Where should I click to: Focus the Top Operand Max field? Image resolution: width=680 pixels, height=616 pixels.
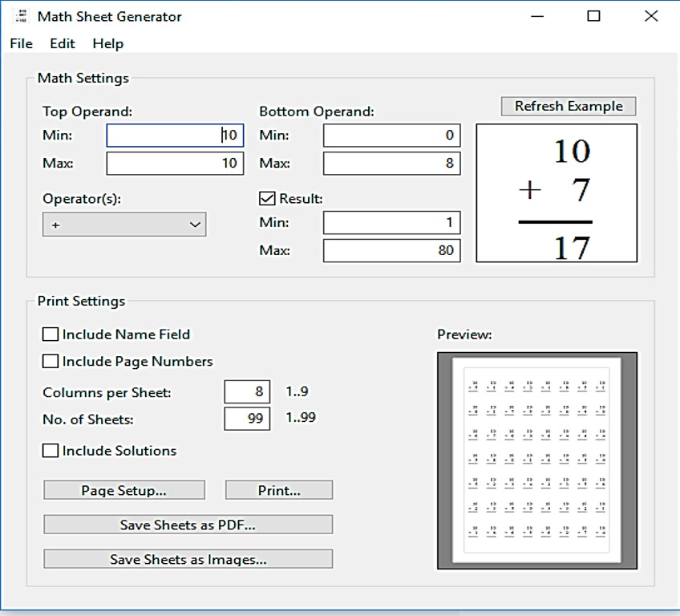tap(164, 164)
